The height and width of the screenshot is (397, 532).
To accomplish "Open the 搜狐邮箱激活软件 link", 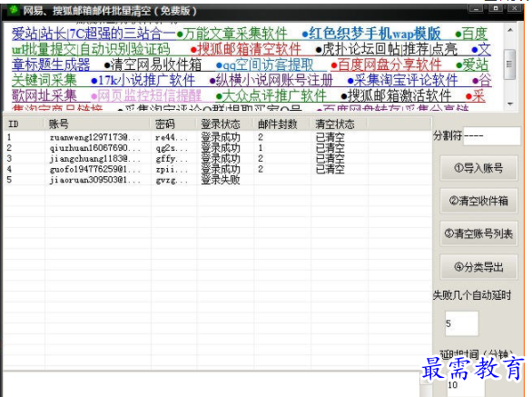I will point(396,95).
